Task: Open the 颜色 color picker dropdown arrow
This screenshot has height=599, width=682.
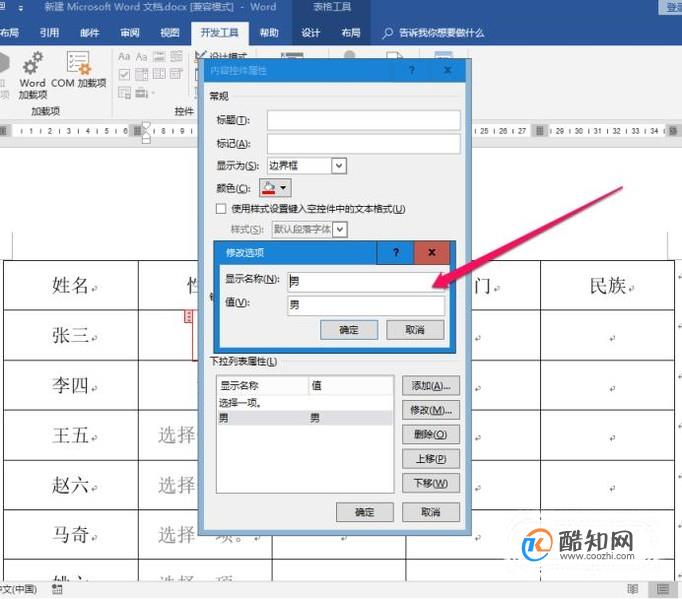Action: tap(283, 188)
